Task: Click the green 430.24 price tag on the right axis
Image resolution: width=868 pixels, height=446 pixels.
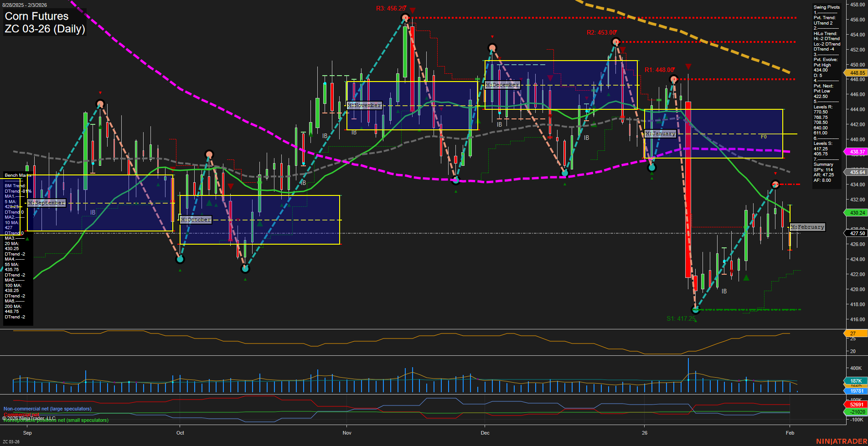Action: point(856,213)
